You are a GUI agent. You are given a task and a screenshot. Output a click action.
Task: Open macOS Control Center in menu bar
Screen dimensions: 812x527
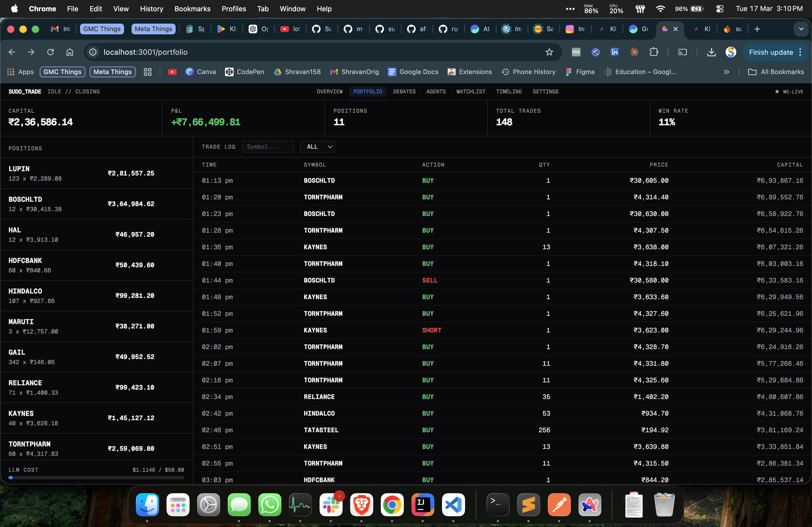click(720, 9)
